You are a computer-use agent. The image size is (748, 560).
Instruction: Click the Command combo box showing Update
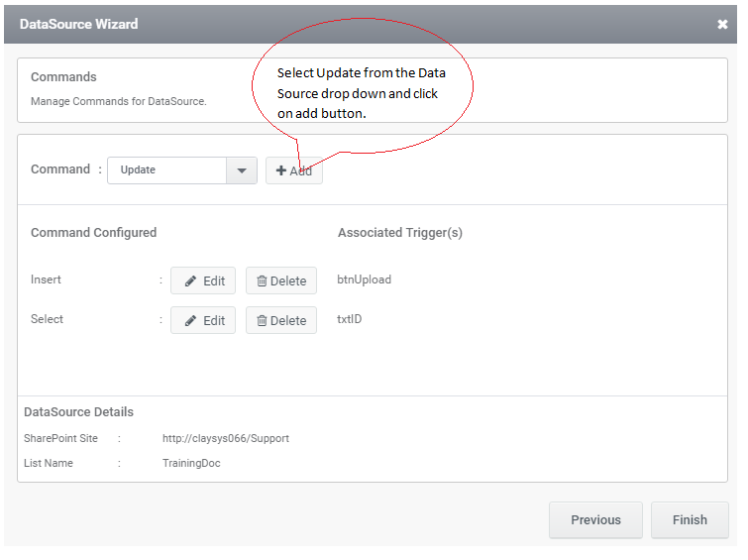coord(182,170)
